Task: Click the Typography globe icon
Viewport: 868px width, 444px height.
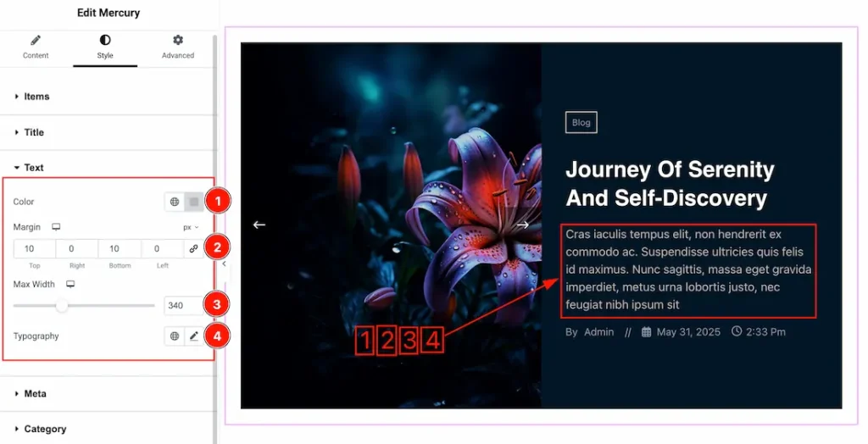Action: tap(175, 336)
